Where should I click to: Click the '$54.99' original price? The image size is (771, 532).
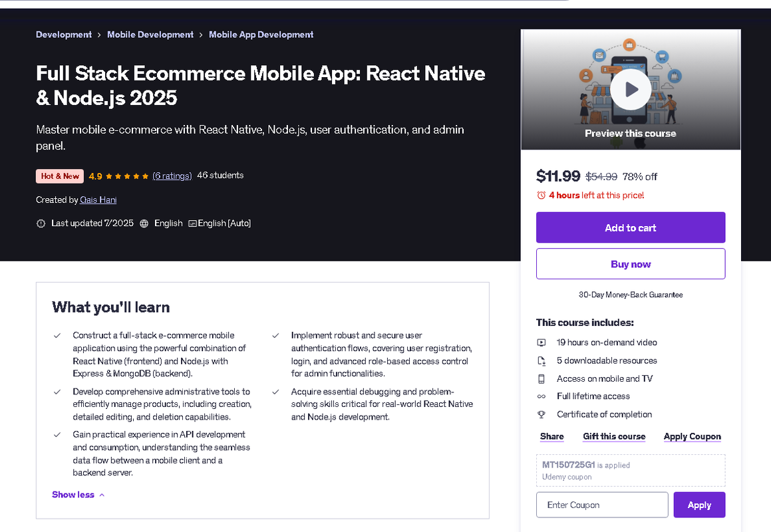click(601, 176)
